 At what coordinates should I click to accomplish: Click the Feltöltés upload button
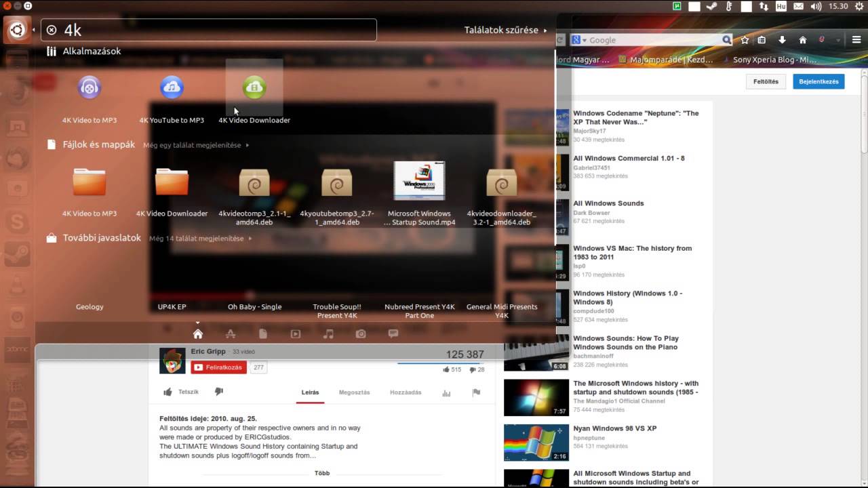766,81
